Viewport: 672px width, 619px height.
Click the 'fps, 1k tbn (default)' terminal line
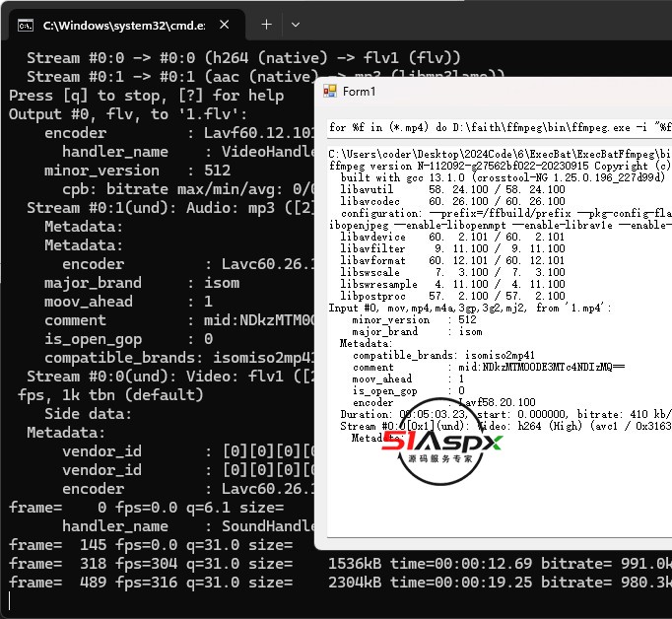pyautogui.click(x=110, y=395)
